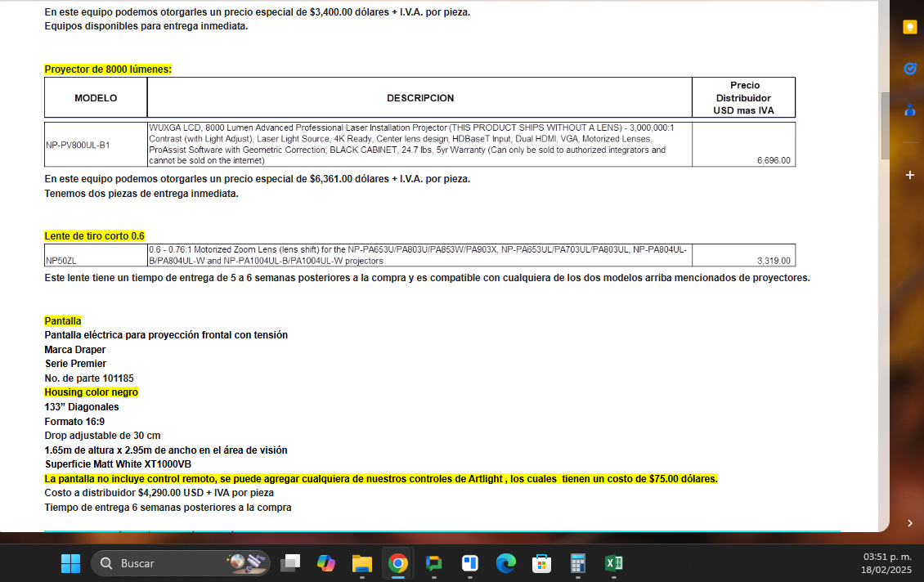Click the 'Precio Distribuidor USD mas IVA' header

point(743,98)
